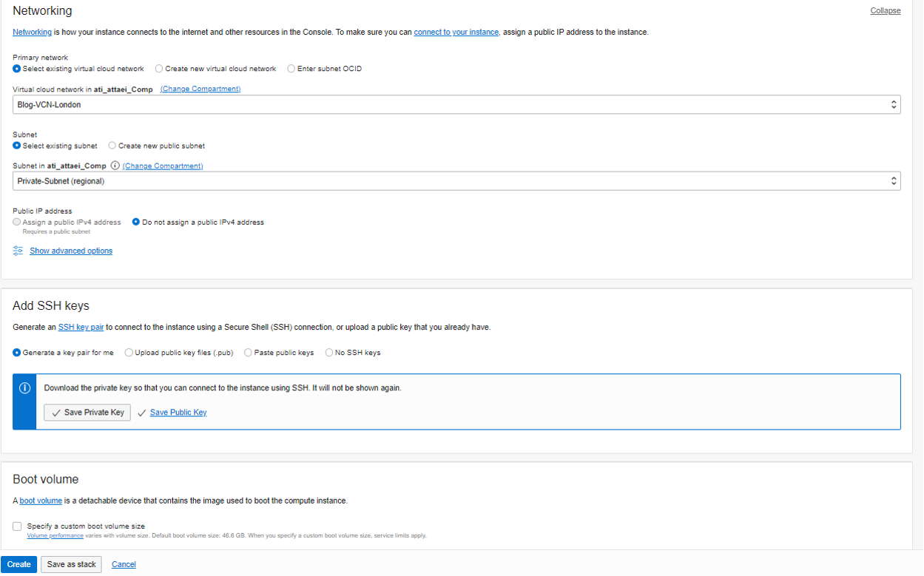Select Create new public subnet radio
Screen dimensions: 924x576
[112, 146]
